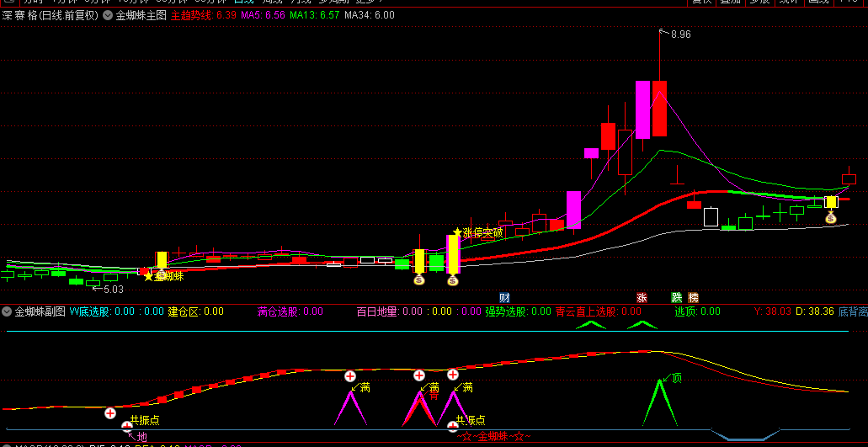868x447 pixels.
Task: Click the 跌 fall marker icon
Action: pyautogui.click(x=676, y=298)
